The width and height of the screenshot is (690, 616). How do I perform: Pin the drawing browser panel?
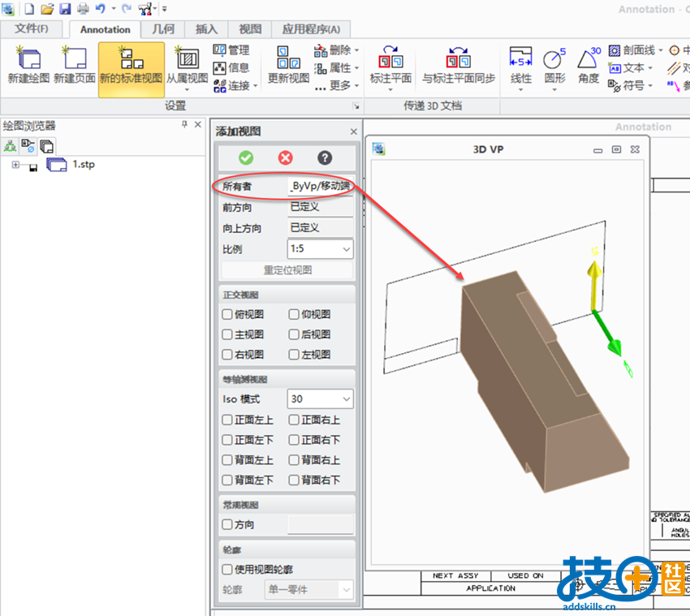click(x=185, y=124)
